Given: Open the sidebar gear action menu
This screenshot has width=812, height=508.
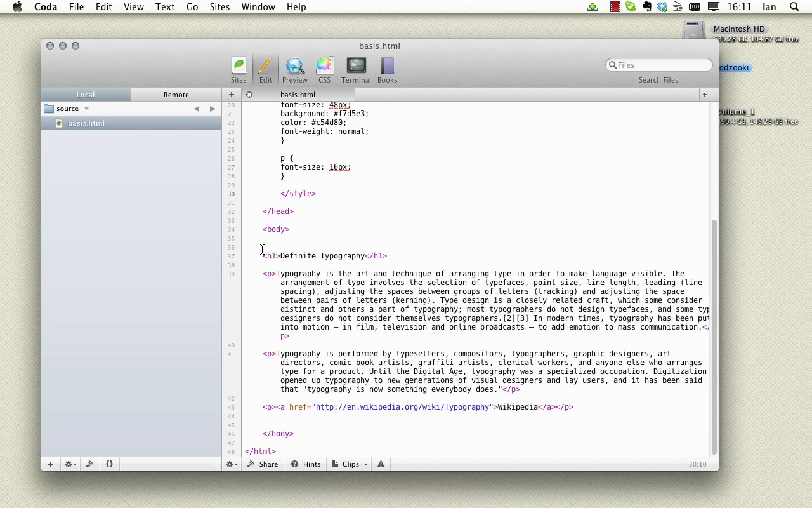Looking at the screenshot, I should [x=70, y=464].
